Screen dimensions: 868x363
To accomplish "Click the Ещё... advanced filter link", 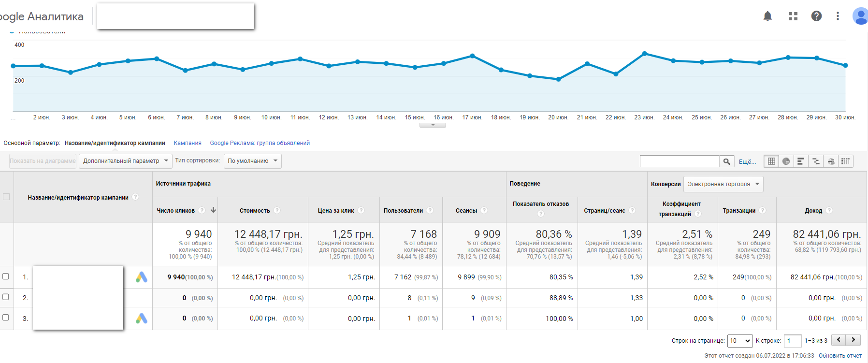I will click(747, 162).
